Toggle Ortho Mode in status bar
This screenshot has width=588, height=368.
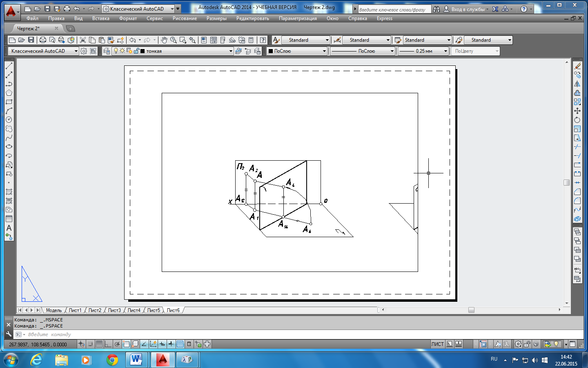click(x=108, y=344)
